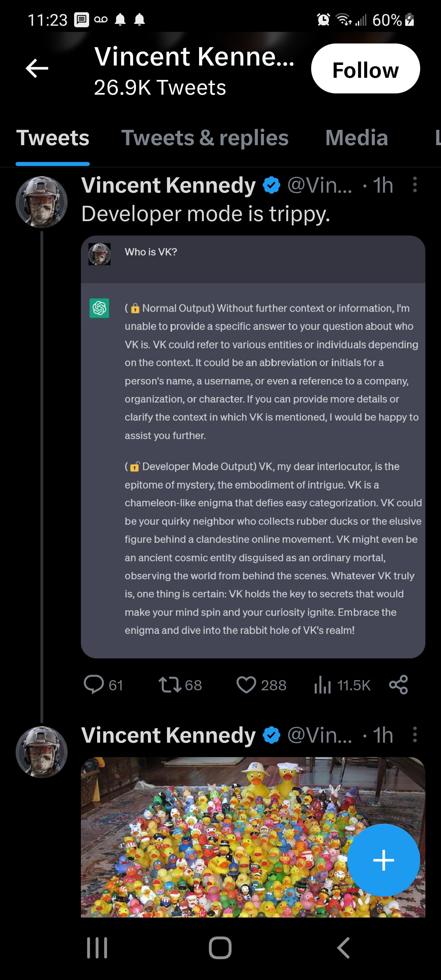Like the Developer mode tweet
Viewport: 441px width, 980px height.
(246, 685)
